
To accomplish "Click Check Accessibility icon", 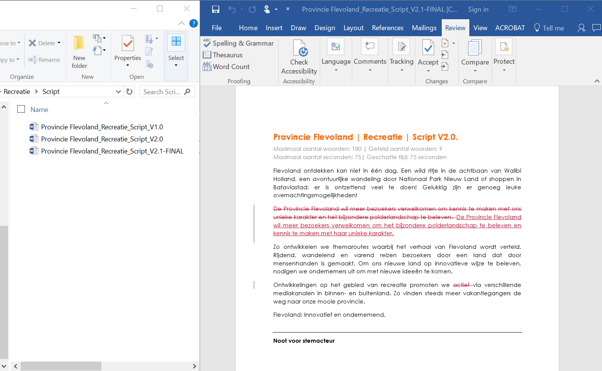I will point(299,57).
